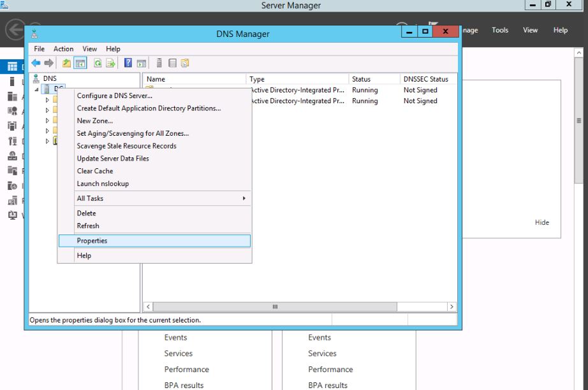
Task: Click the Back arrow in DNS Manager toolbar
Action: (36, 63)
